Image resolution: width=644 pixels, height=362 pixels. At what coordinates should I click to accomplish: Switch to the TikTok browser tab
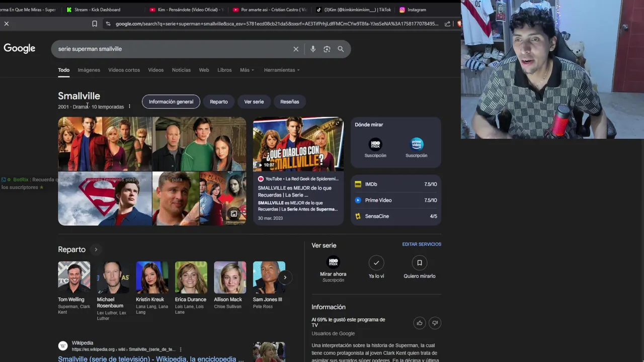353,10
